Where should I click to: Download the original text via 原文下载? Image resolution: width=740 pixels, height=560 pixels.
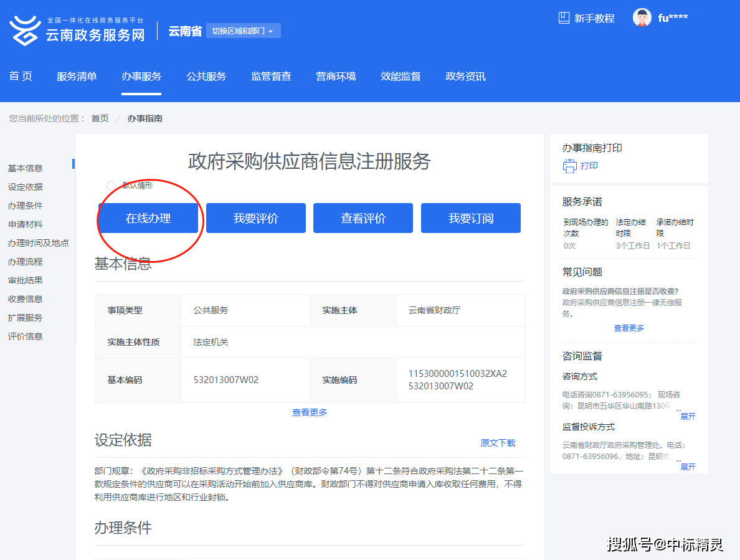click(x=498, y=442)
